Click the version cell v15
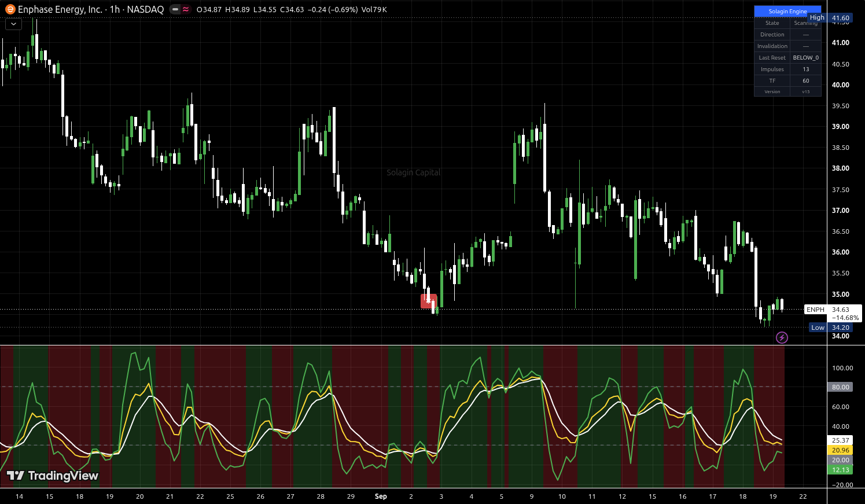865x504 pixels. pyautogui.click(x=805, y=91)
